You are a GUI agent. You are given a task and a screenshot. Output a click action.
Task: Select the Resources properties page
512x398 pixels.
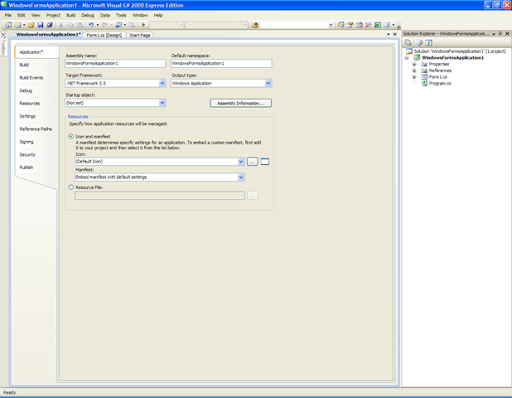(30, 103)
